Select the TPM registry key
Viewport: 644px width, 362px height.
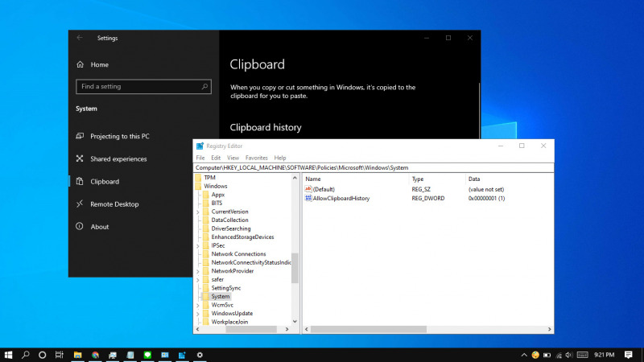[x=209, y=178]
